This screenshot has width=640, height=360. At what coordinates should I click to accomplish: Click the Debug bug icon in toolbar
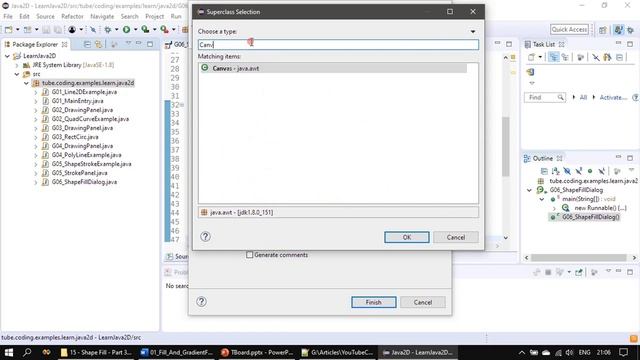tap(108, 29)
